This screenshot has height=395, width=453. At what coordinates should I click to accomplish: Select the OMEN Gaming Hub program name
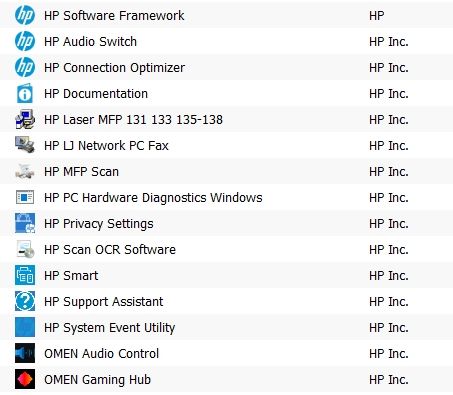(97, 380)
